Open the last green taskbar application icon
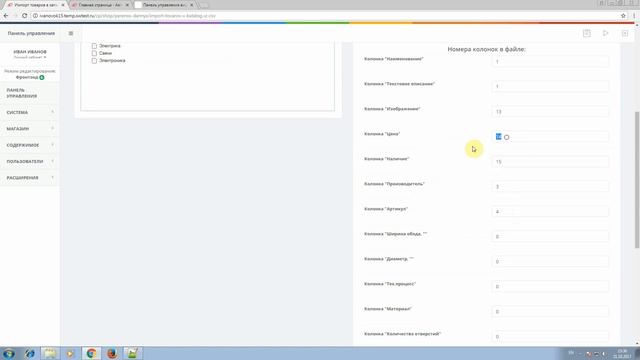This screenshot has height=360, width=640. click(132, 353)
